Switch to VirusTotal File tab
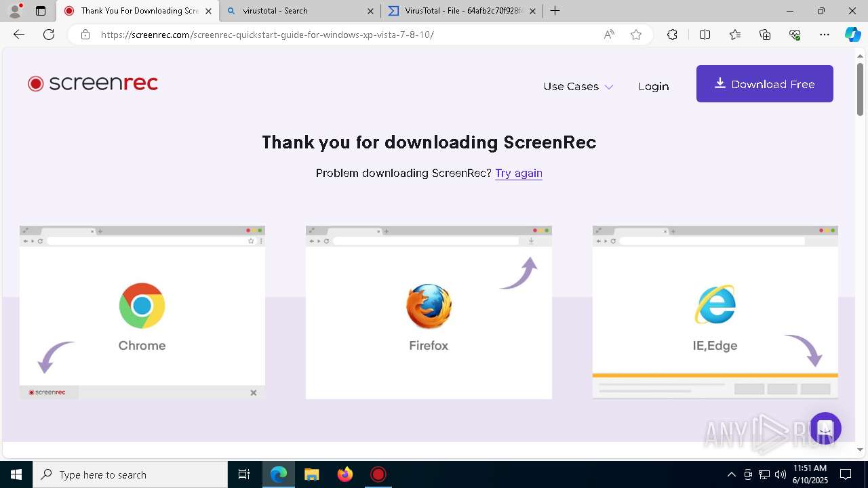The image size is (868, 488). [461, 11]
